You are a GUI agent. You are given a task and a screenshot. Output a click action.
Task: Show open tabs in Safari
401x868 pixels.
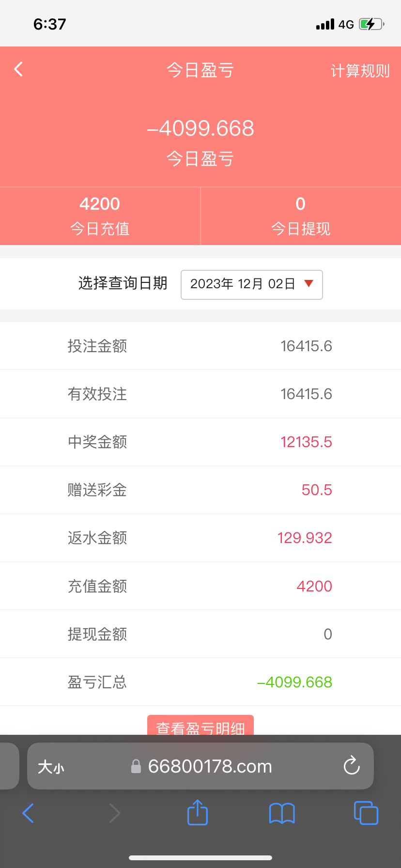coord(366,813)
